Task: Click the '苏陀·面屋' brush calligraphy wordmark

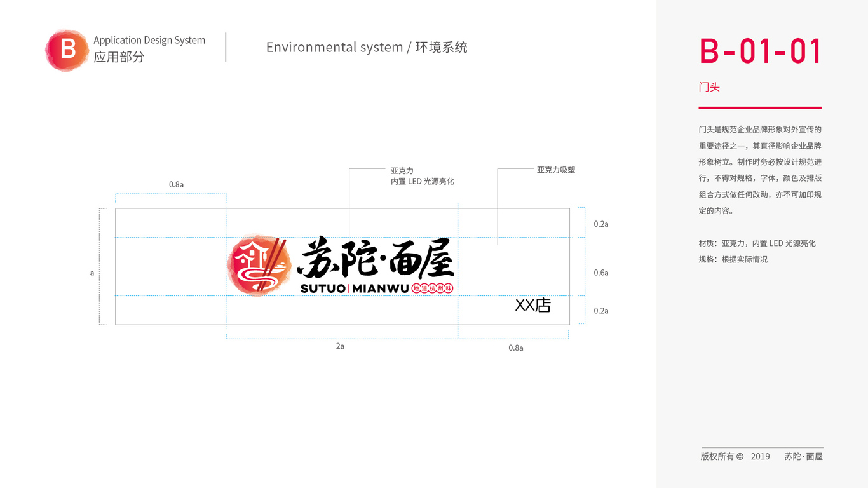Action: (375, 258)
